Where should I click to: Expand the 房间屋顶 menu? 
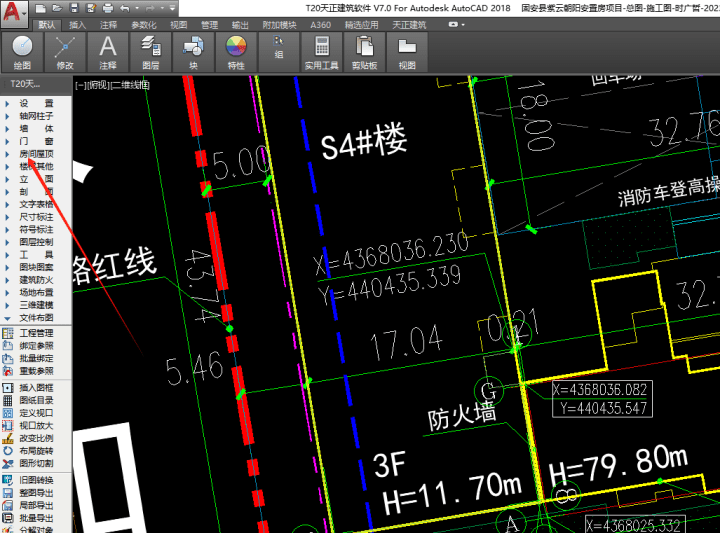[36, 154]
